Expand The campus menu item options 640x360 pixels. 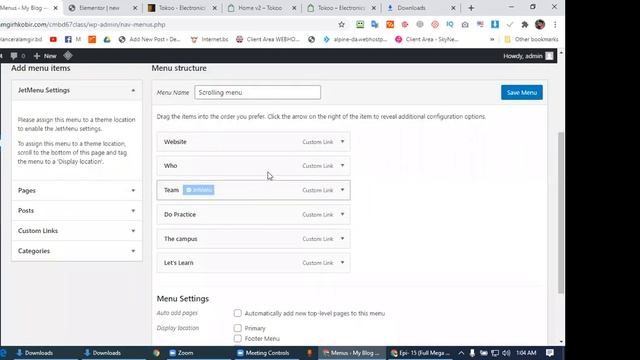342,238
